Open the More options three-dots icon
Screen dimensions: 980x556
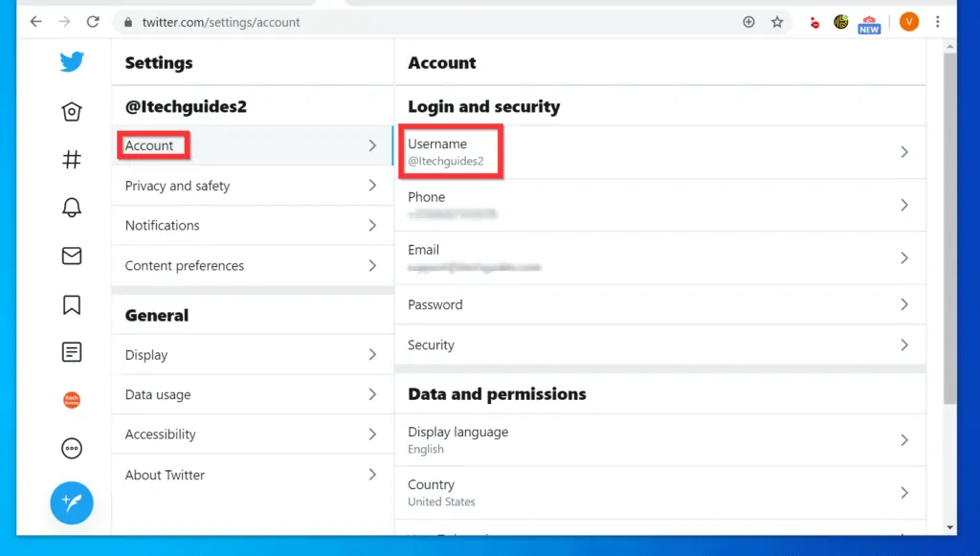coord(72,448)
